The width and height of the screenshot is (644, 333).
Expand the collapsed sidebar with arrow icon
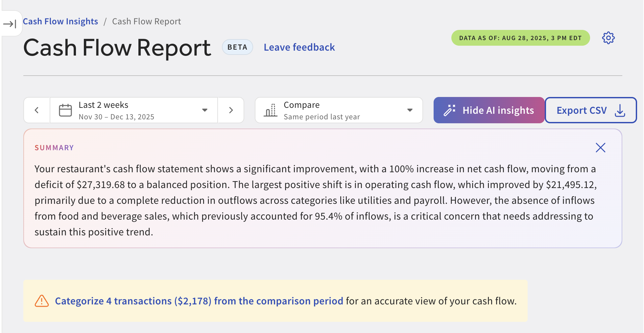pos(10,24)
